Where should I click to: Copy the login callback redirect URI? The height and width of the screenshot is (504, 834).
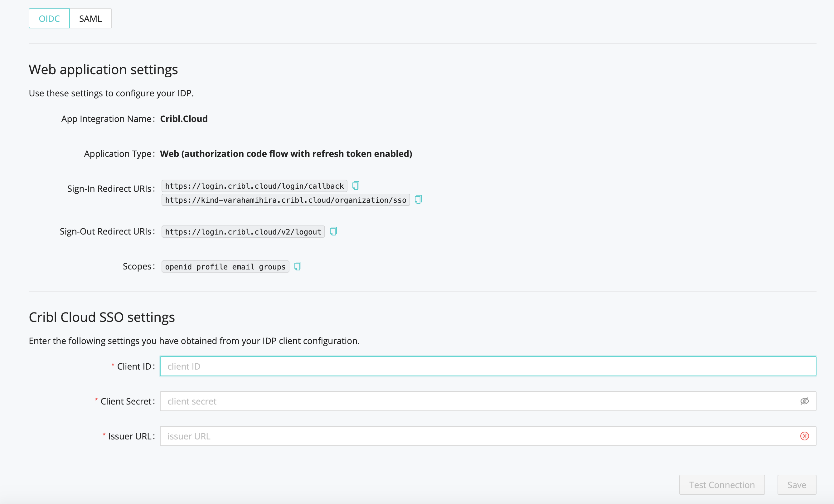point(356,186)
